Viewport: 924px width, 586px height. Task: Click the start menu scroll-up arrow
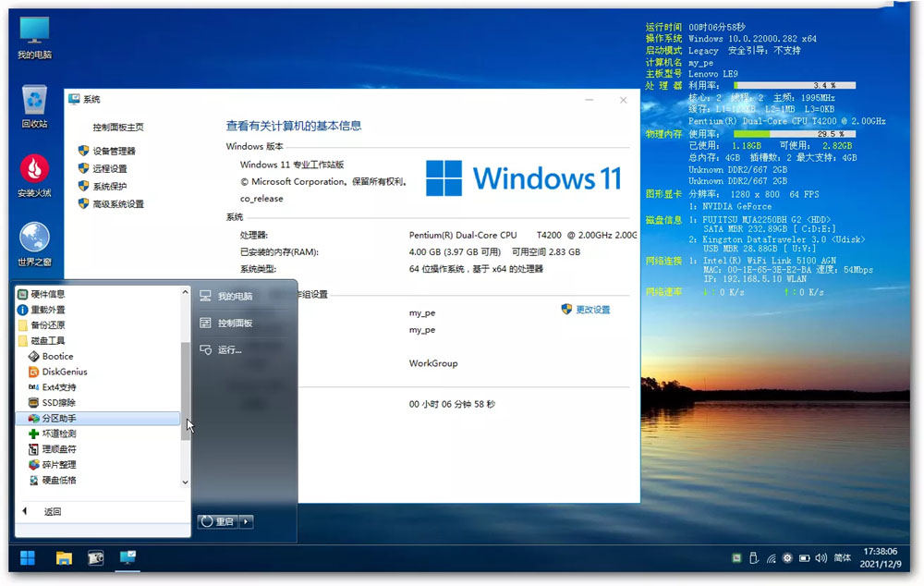point(185,292)
